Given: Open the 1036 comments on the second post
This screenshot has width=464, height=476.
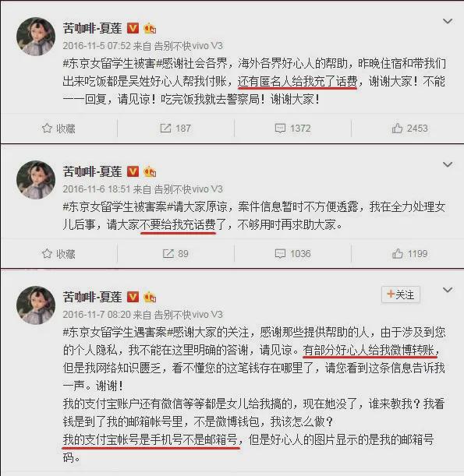Looking at the screenshot, I should point(292,254).
